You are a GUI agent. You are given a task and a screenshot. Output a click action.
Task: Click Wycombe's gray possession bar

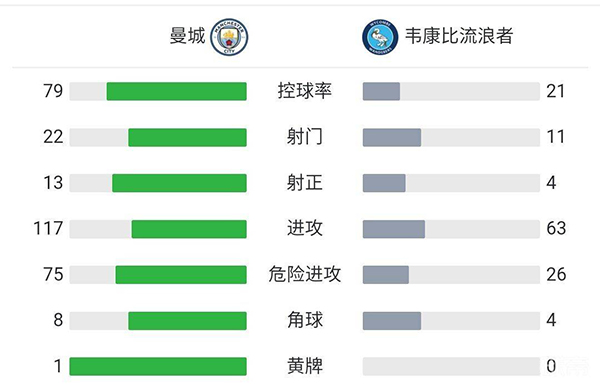click(x=382, y=91)
